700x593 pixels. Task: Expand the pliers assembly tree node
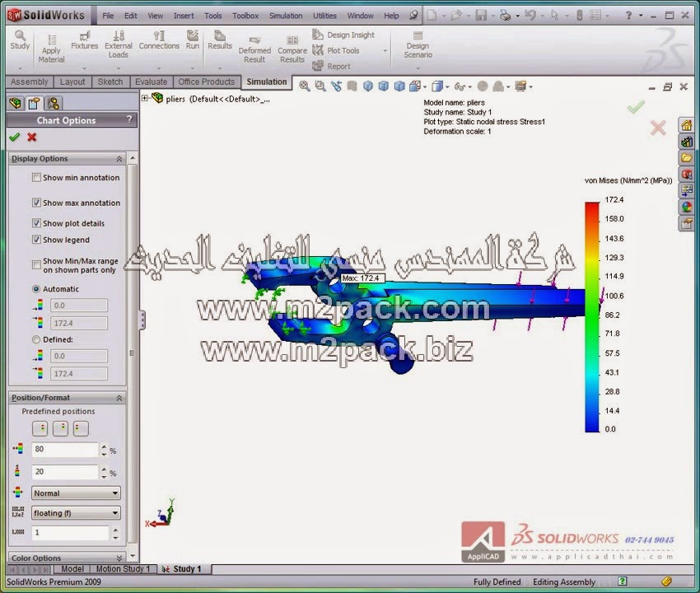(145, 98)
